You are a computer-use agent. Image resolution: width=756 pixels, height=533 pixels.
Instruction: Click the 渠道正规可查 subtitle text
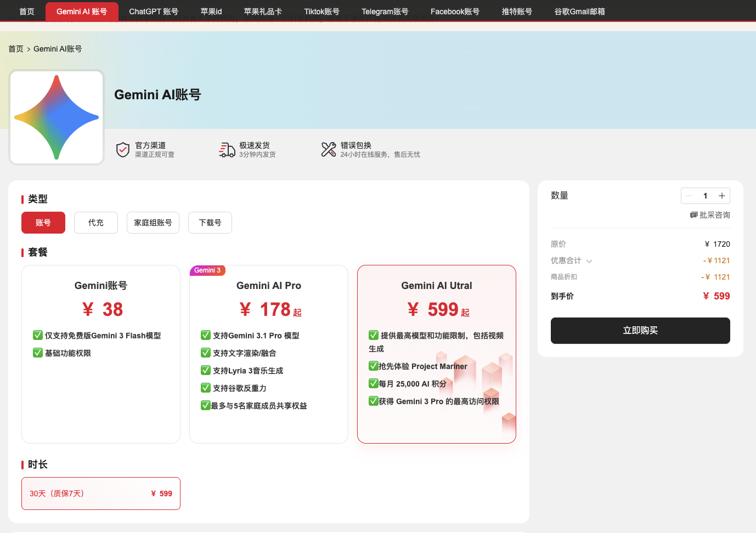tap(155, 155)
